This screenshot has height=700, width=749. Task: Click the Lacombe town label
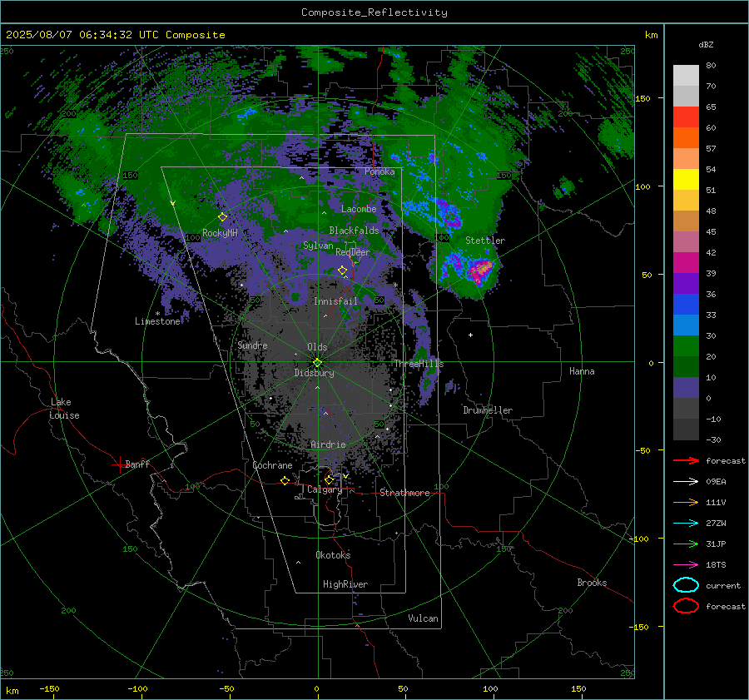359,209
